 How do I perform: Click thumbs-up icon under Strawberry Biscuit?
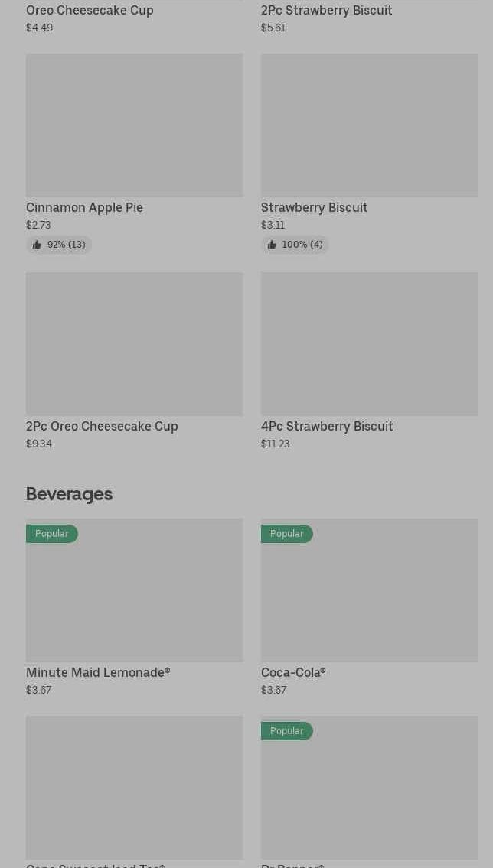point(272,245)
